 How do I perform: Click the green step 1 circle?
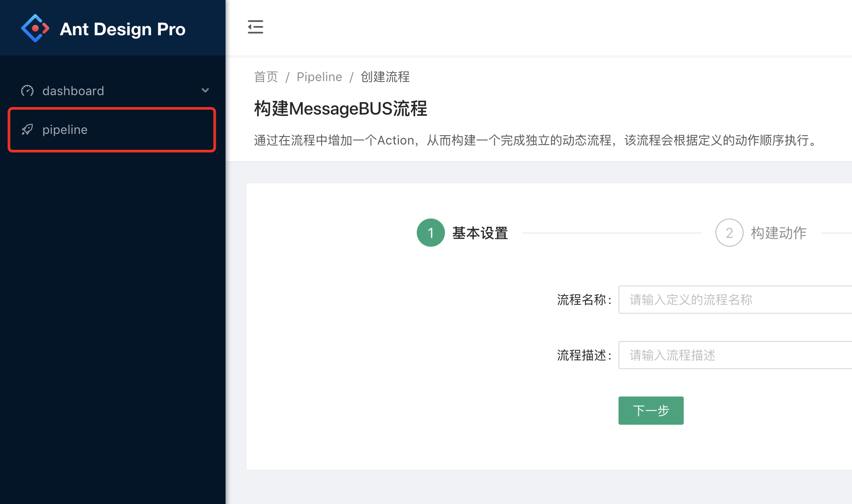[x=430, y=233]
